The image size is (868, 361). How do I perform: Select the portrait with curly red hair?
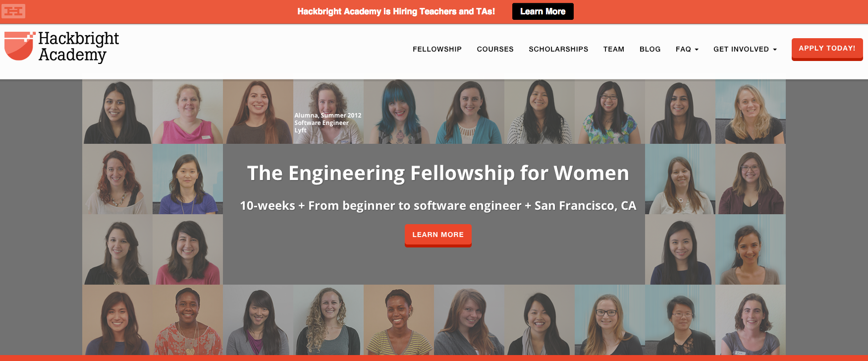[x=117, y=179]
